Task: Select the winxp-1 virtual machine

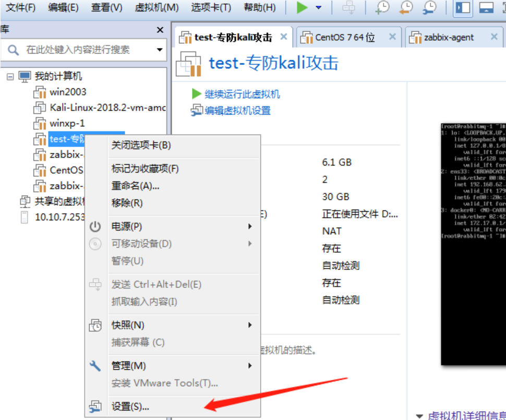Action: [x=67, y=123]
